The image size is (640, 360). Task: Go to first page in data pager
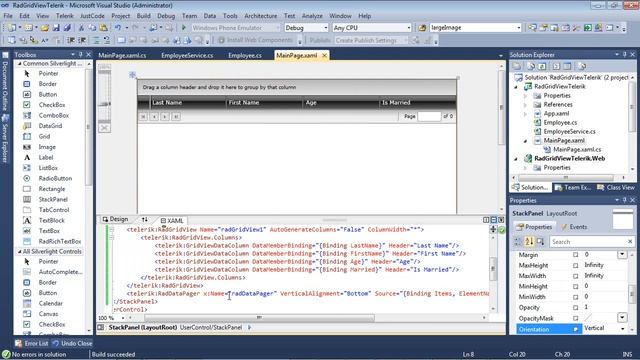click(143, 117)
